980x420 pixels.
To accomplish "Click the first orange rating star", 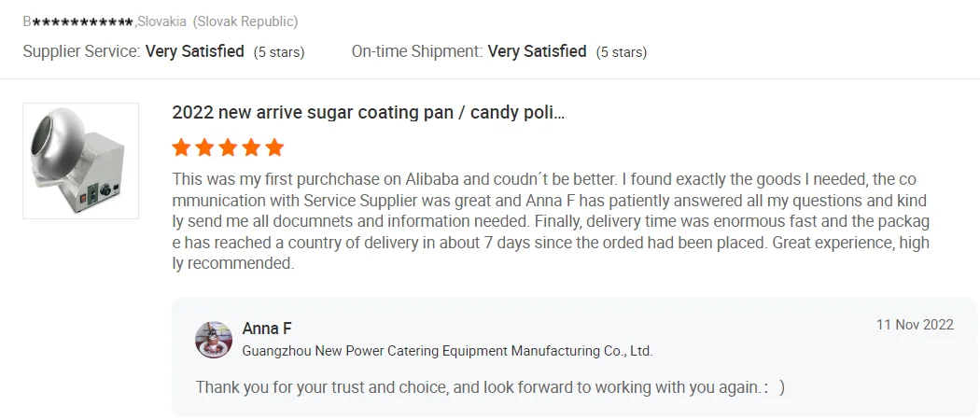I will [181, 147].
